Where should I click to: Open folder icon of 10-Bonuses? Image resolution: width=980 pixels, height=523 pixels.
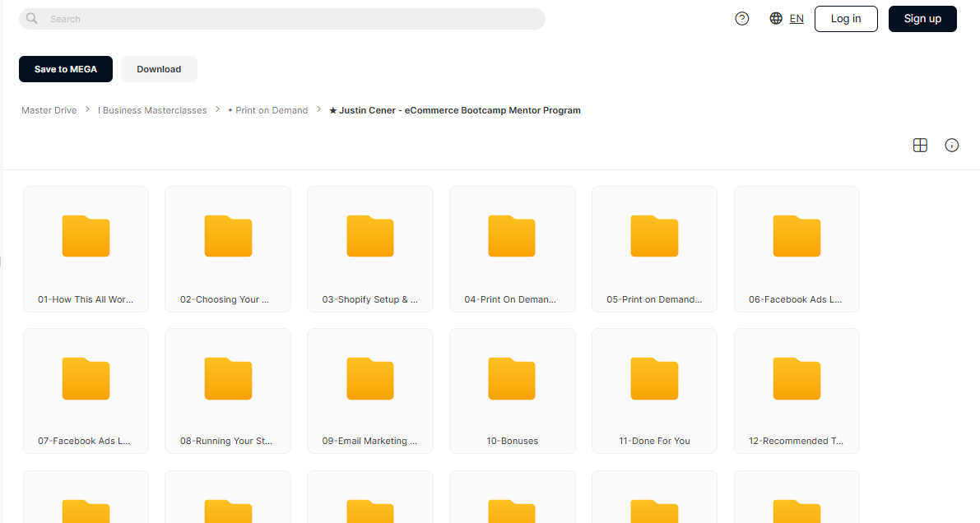coord(512,378)
